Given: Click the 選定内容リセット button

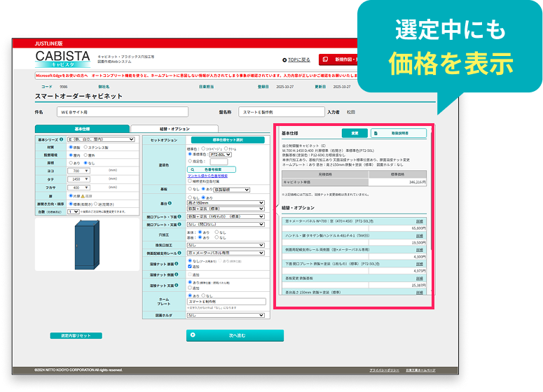Looking at the screenshot, I should pos(76,335).
